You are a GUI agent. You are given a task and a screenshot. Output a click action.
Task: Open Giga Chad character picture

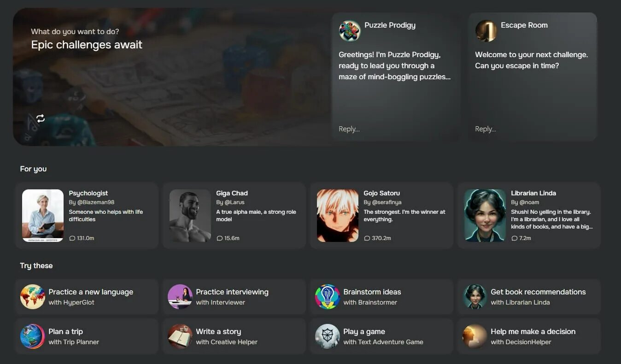tap(190, 216)
